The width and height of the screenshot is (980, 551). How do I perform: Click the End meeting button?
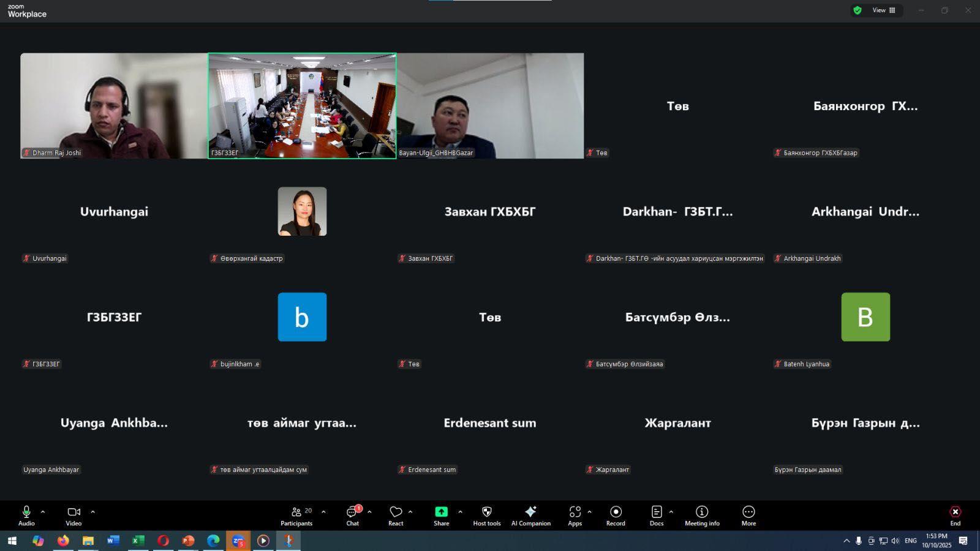tap(955, 515)
